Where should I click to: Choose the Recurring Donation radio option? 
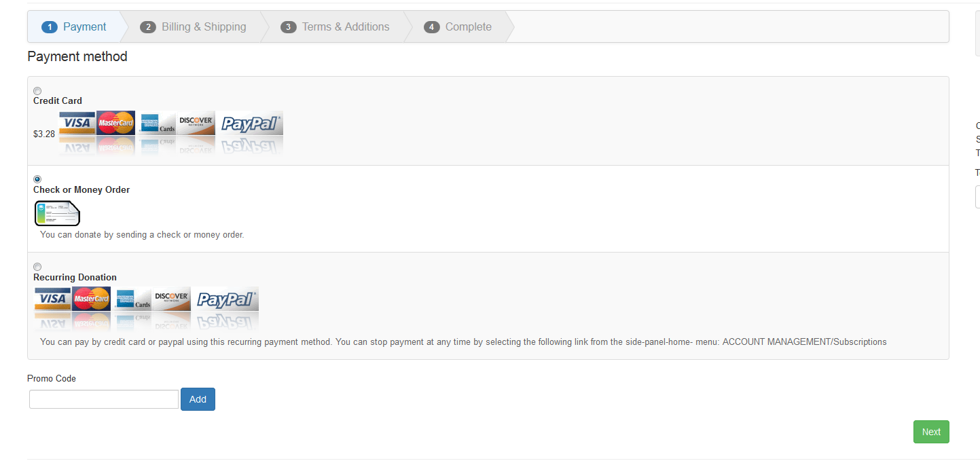tap(37, 267)
